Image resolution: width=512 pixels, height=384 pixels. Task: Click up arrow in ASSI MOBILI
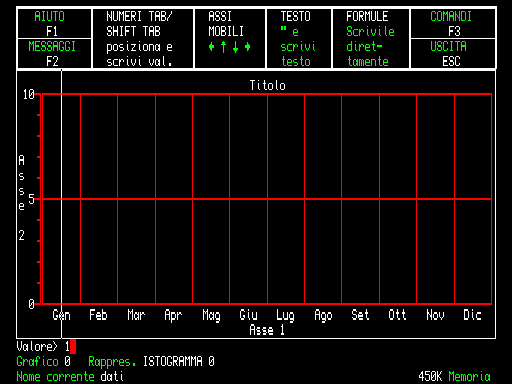[223, 47]
